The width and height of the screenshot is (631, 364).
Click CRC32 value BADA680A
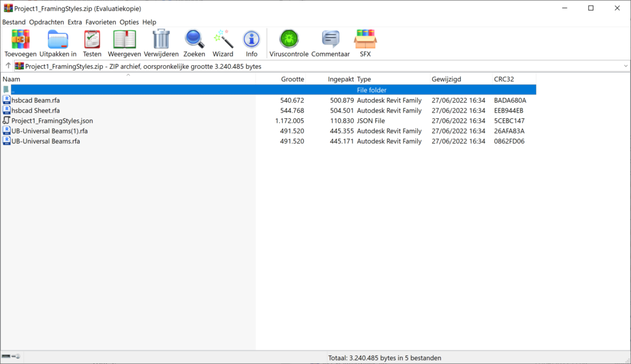[510, 100]
